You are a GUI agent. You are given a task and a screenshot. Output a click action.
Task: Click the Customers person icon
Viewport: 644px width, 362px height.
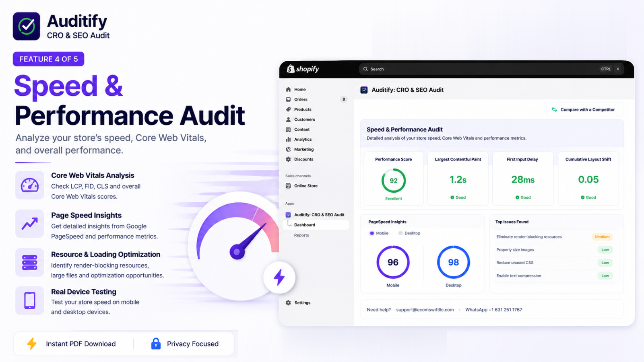[x=288, y=119]
